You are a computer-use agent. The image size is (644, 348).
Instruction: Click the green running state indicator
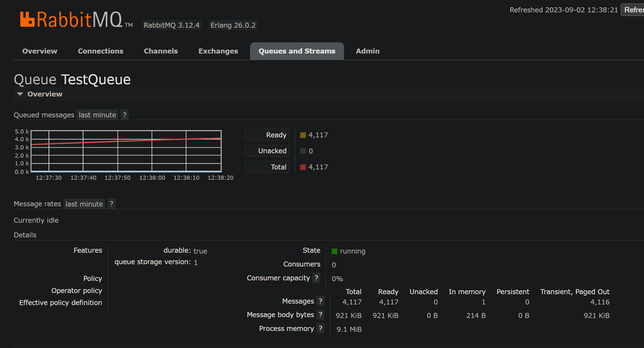tap(334, 251)
